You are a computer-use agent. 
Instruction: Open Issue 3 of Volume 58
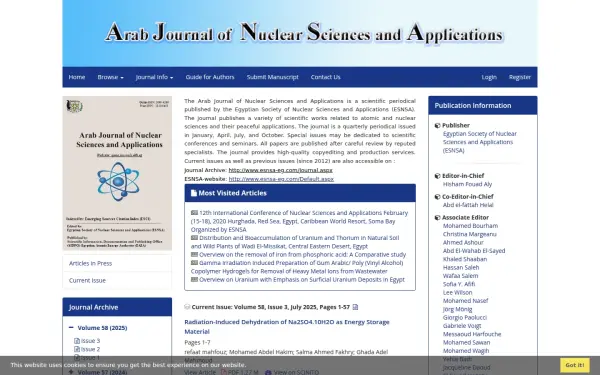(x=90, y=341)
